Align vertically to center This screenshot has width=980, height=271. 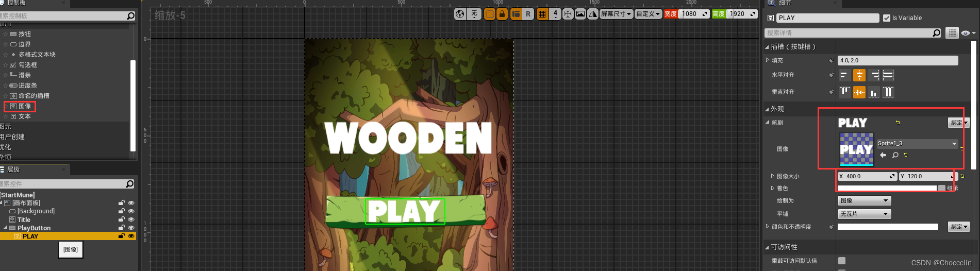coord(859,92)
